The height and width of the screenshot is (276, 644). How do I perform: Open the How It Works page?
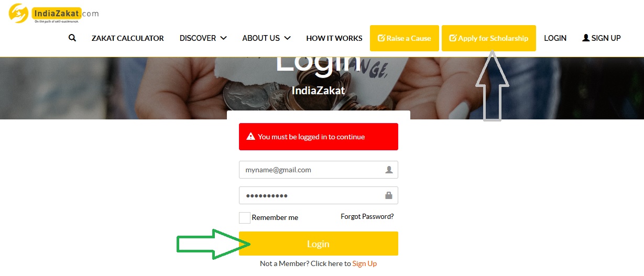tap(334, 38)
